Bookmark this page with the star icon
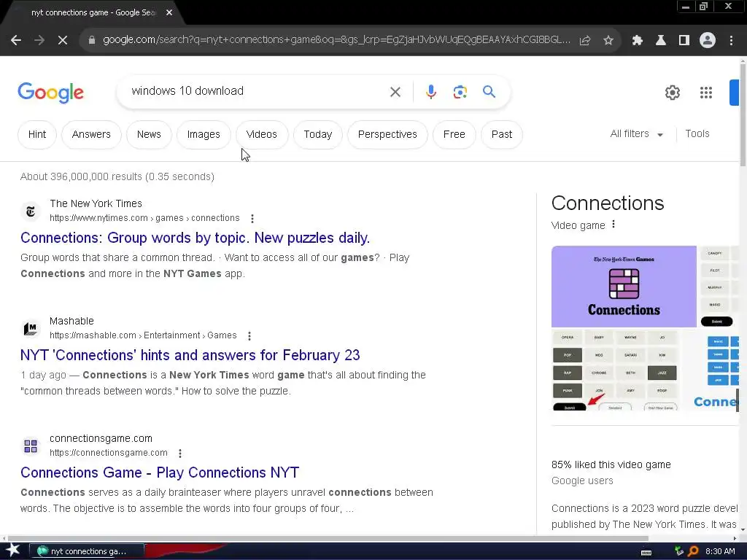 [608, 41]
